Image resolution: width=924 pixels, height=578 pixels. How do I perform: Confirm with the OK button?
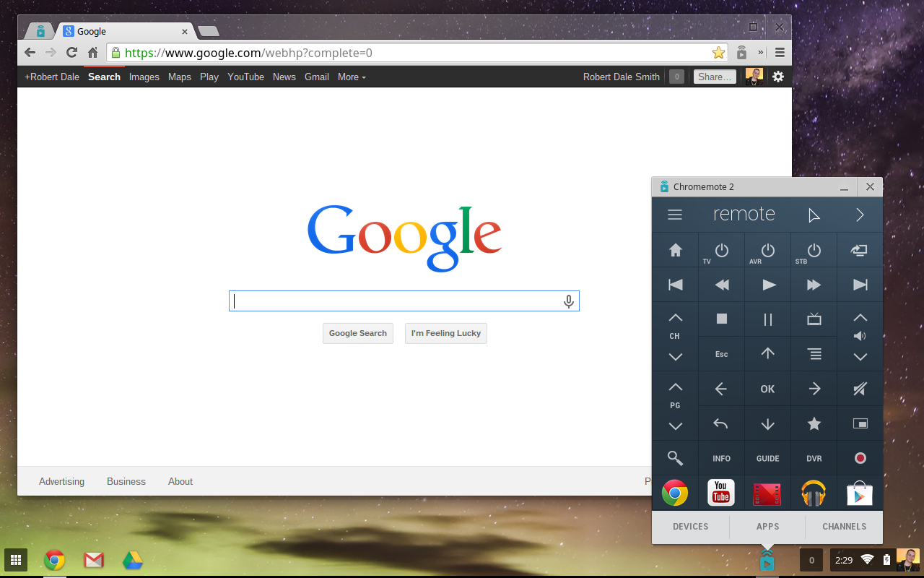768,389
